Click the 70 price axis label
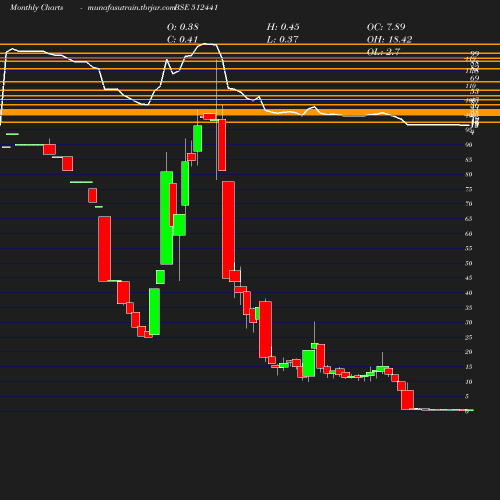This screenshot has height=500, width=500. (469, 204)
